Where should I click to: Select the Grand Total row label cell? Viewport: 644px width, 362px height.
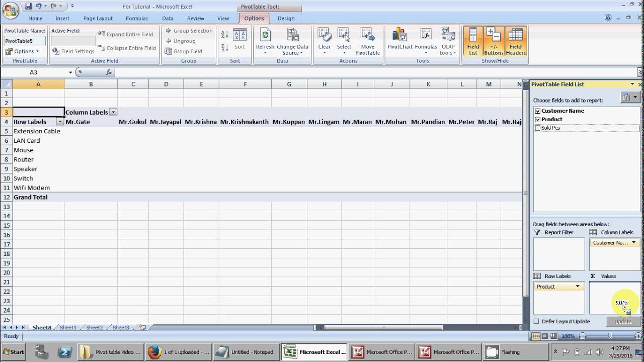point(38,197)
